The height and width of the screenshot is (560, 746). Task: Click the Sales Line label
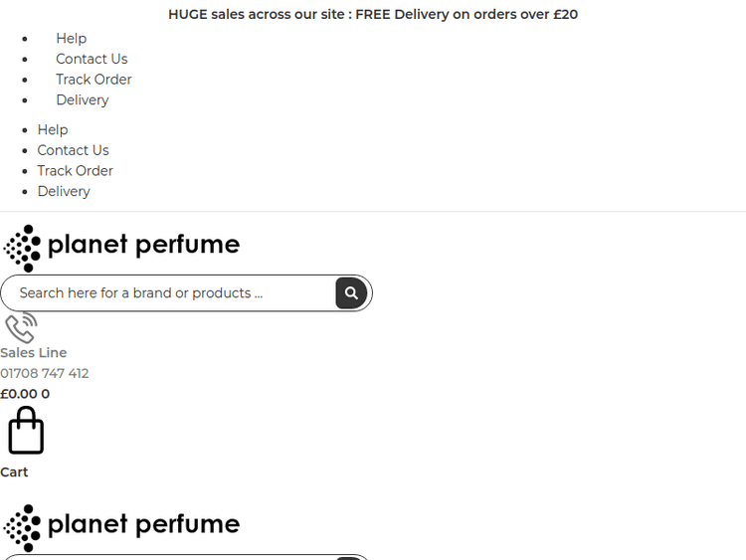coord(34,353)
